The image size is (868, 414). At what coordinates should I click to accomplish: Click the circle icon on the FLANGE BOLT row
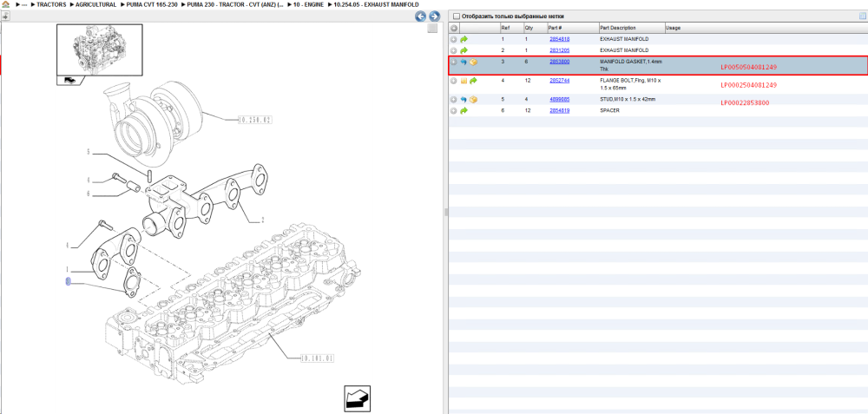454,81
